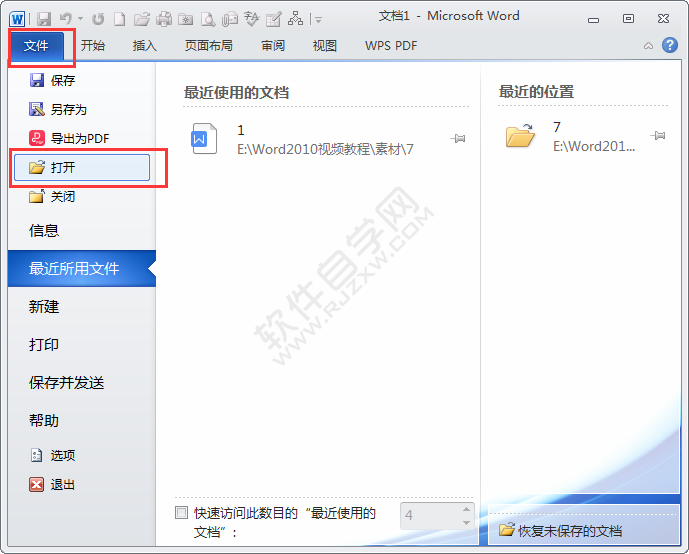Click the Open folder icon in quick access toolbar
This screenshot has width=689, height=554.
point(142,19)
